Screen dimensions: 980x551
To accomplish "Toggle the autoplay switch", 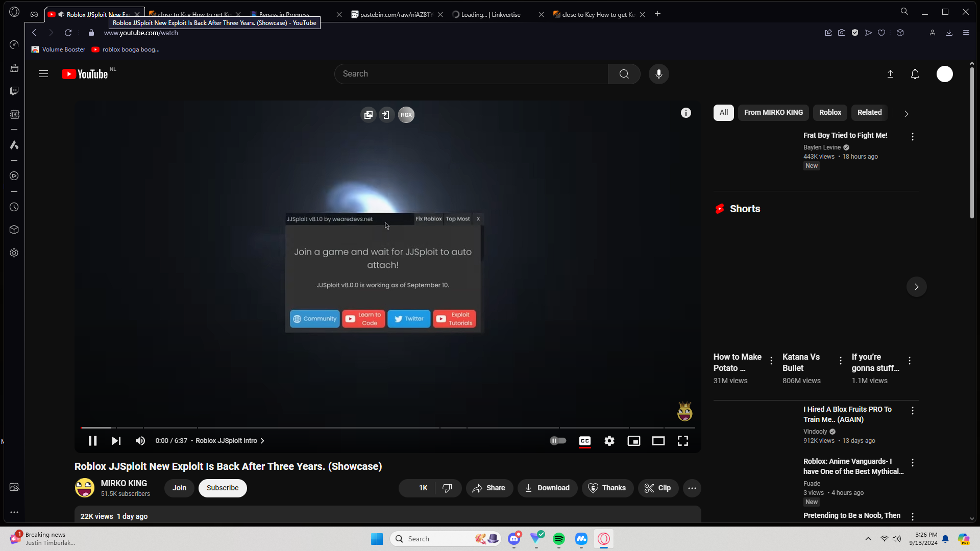I will coord(558,441).
